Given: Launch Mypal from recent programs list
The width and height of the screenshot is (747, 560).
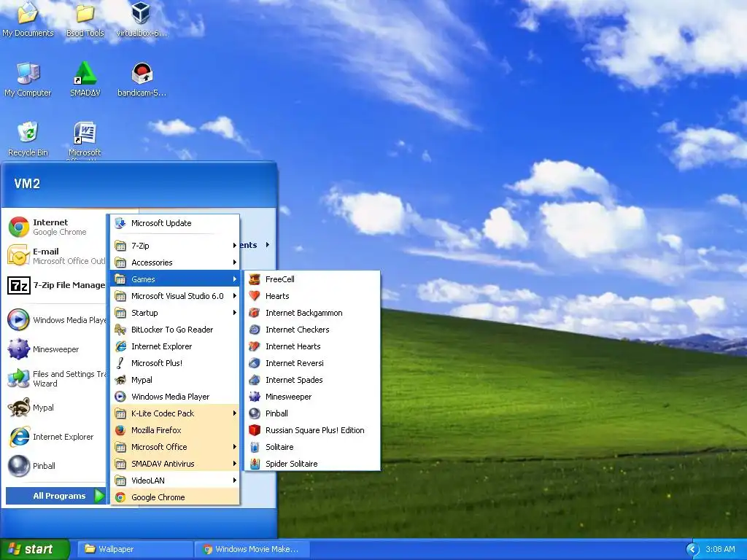Looking at the screenshot, I should click(x=55, y=408).
